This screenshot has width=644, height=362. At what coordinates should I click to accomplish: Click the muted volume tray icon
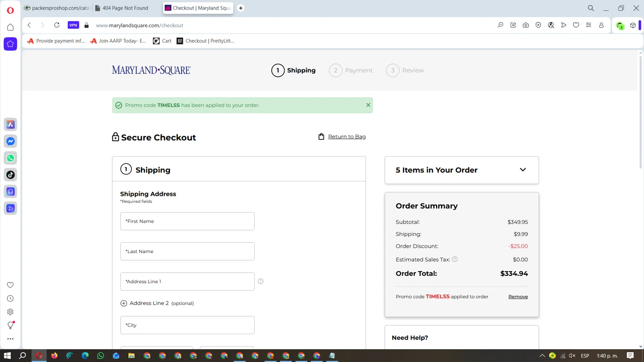click(x=572, y=356)
